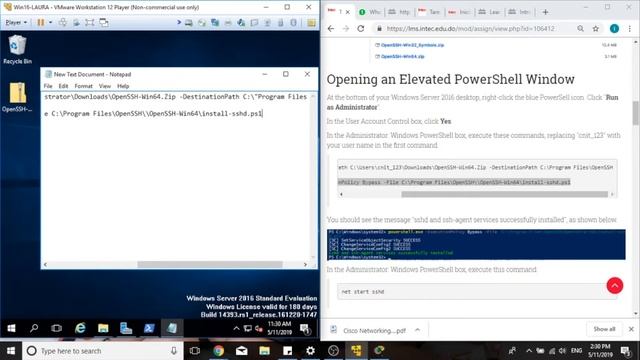Image resolution: width=640 pixels, height=360 pixels.
Task: Click the Chrome address bar URL
Action: [470, 29]
